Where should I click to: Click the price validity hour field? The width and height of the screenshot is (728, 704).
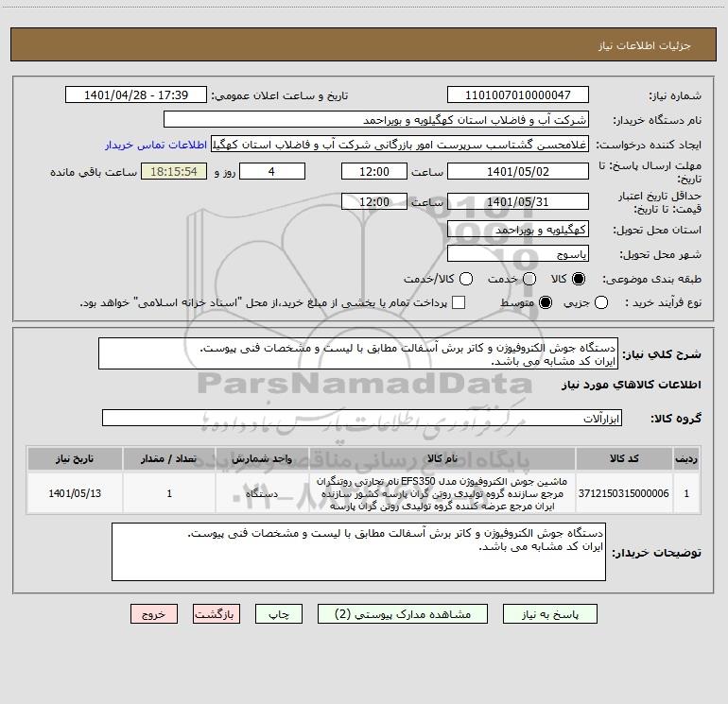[374, 201]
